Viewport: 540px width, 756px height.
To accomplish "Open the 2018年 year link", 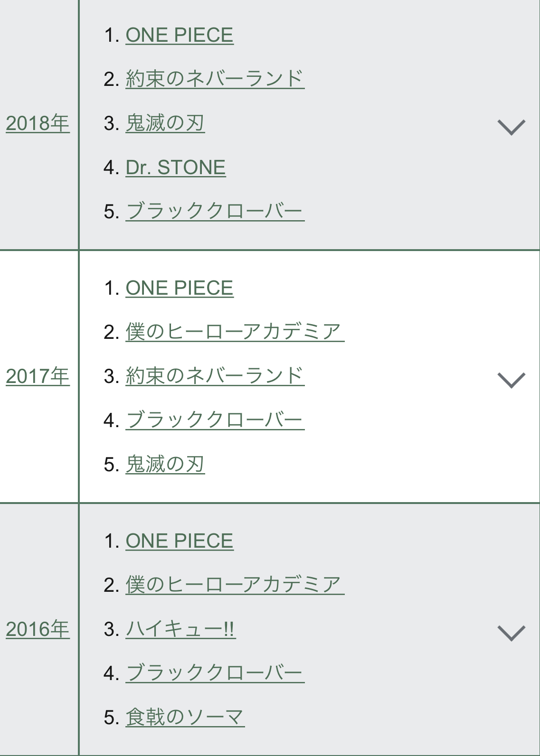I will click(x=38, y=123).
